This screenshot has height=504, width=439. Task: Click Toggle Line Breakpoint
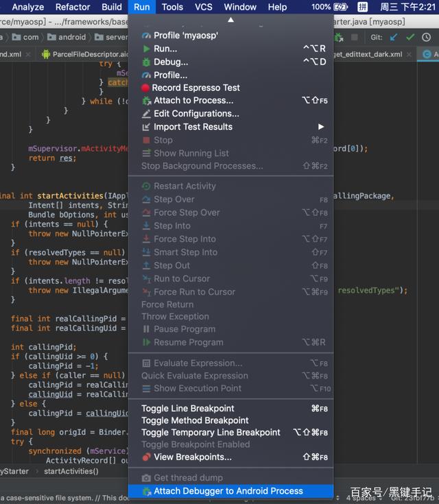(230, 409)
